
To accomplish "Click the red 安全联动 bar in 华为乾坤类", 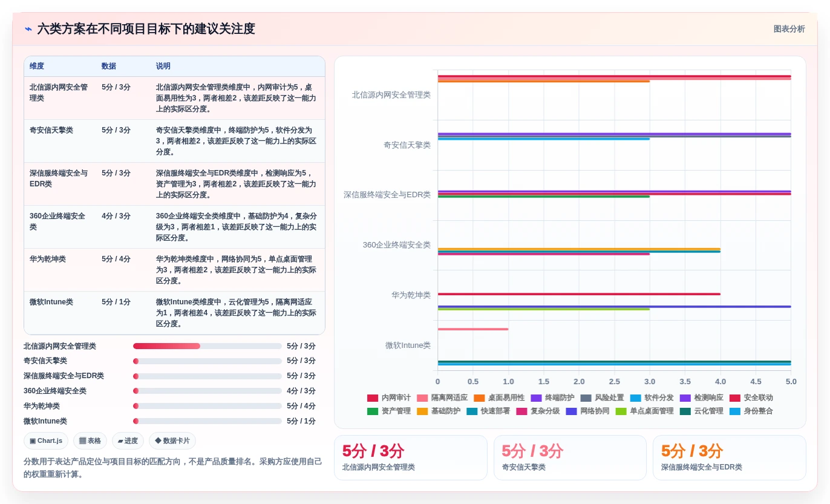I will 579,294.
